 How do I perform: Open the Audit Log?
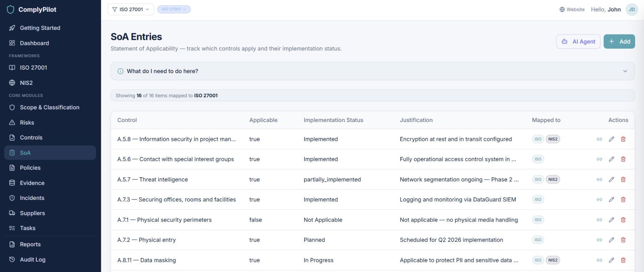[50, 260]
